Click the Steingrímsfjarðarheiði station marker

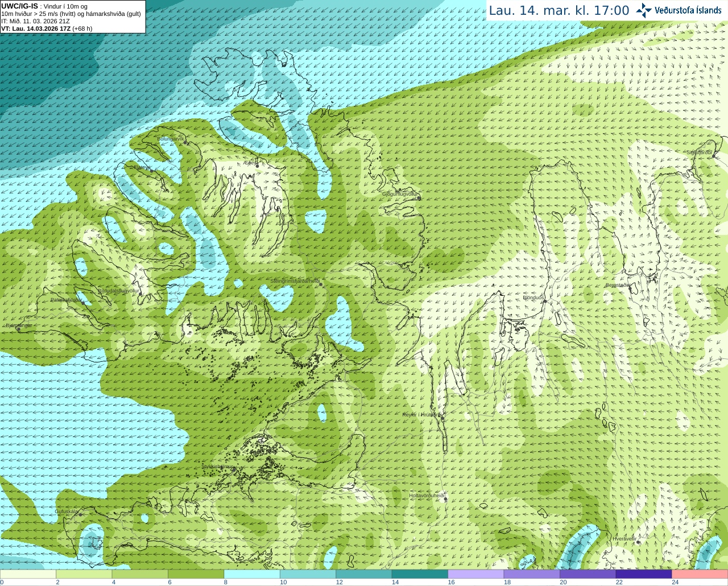click(321, 285)
